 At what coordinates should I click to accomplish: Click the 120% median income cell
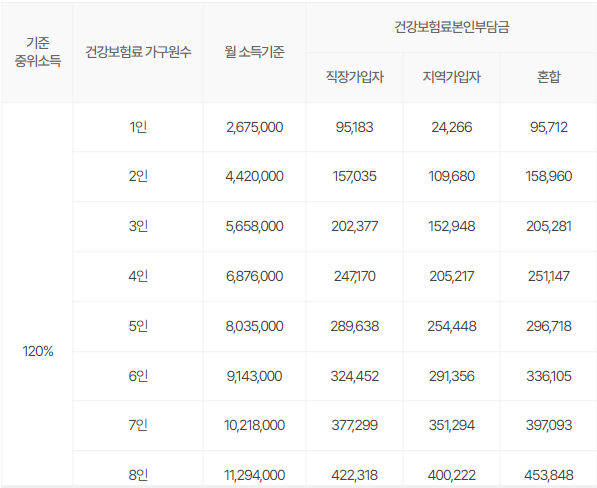(x=38, y=351)
